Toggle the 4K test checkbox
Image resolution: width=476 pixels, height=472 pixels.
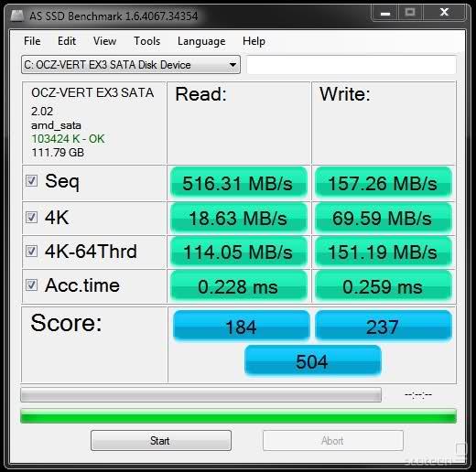click(x=31, y=218)
